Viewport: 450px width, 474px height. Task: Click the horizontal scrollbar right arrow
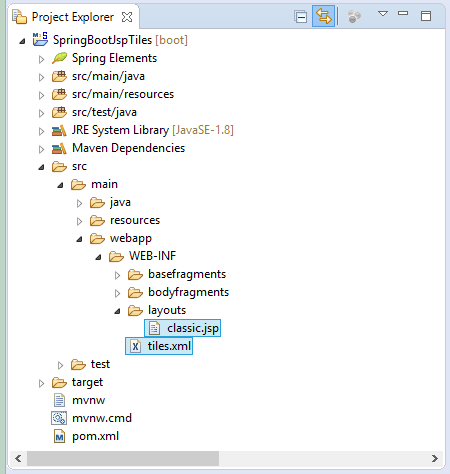[x=434, y=459]
